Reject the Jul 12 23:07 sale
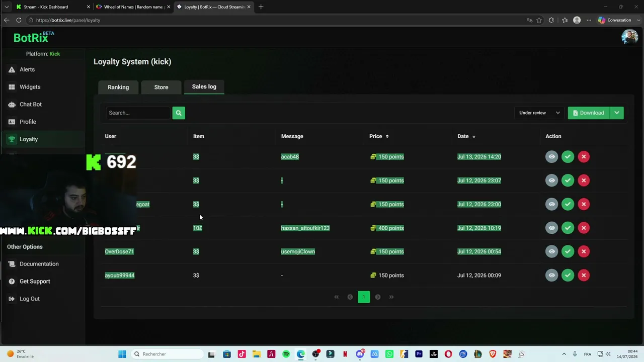The height and width of the screenshot is (362, 644). pyautogui.click(x=584, y=180)
